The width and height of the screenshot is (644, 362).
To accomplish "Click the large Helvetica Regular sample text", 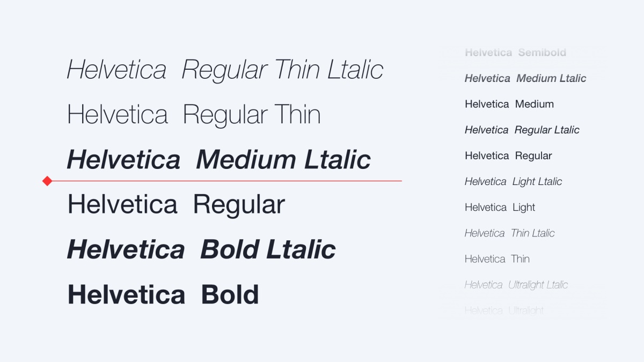I will tap(176, 204).
